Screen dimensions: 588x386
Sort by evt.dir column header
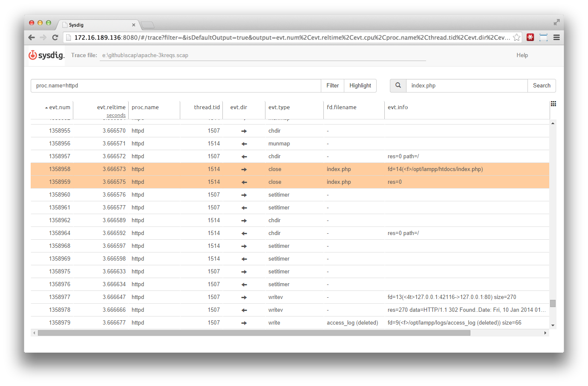tap(239, 107)
